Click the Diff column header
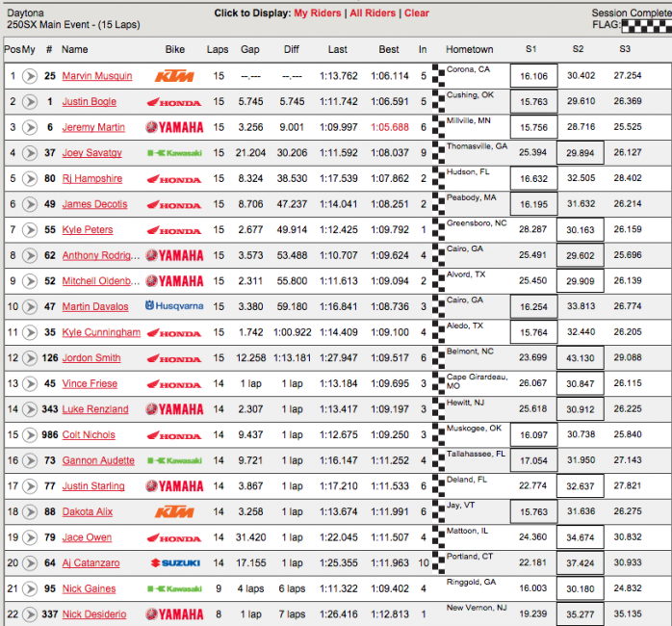The height and width of the screenshot is (626, 672). tap(292, 50)
